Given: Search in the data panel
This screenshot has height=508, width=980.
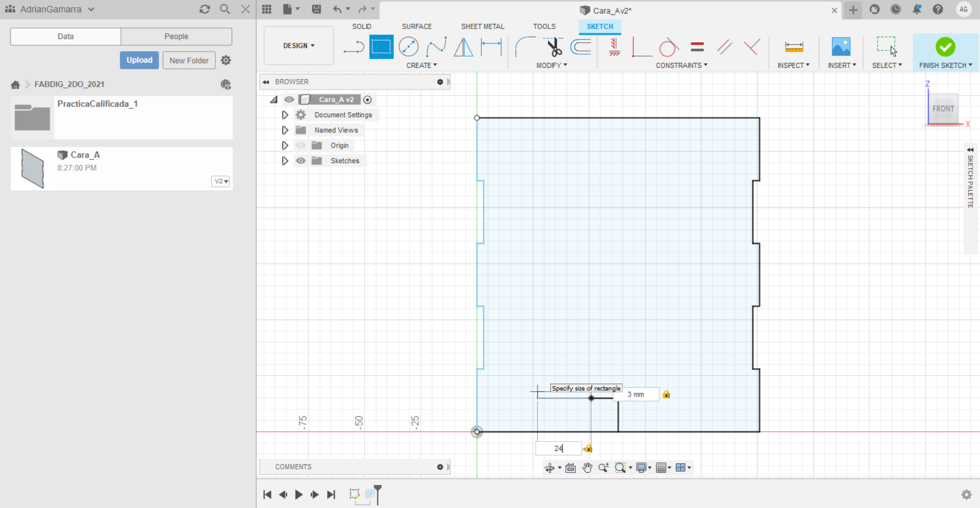Looking at the screenshot, I should pyautogui.click(x=225, y=9).
